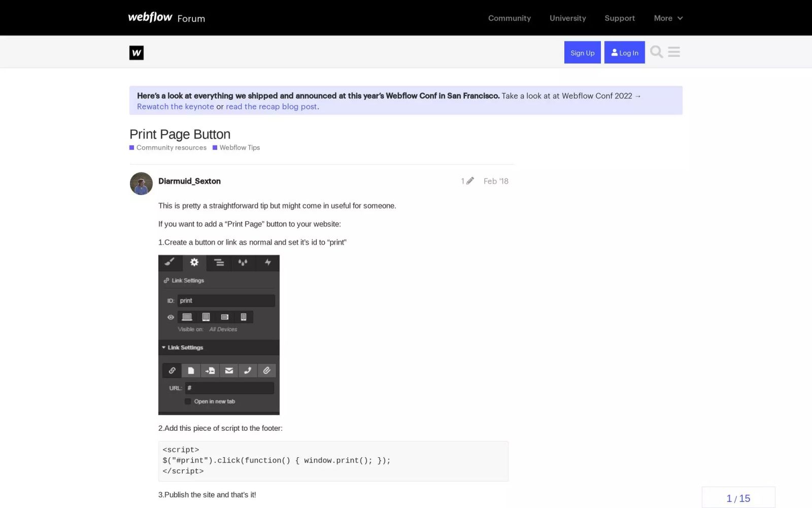Open Webflow Tips category
The width and height of the screenshot is (812, 508).
point(236,147)
